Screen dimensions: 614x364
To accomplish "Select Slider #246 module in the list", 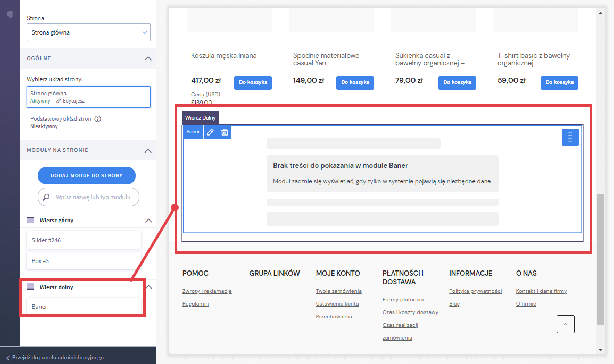I will [x=84, y=240].
